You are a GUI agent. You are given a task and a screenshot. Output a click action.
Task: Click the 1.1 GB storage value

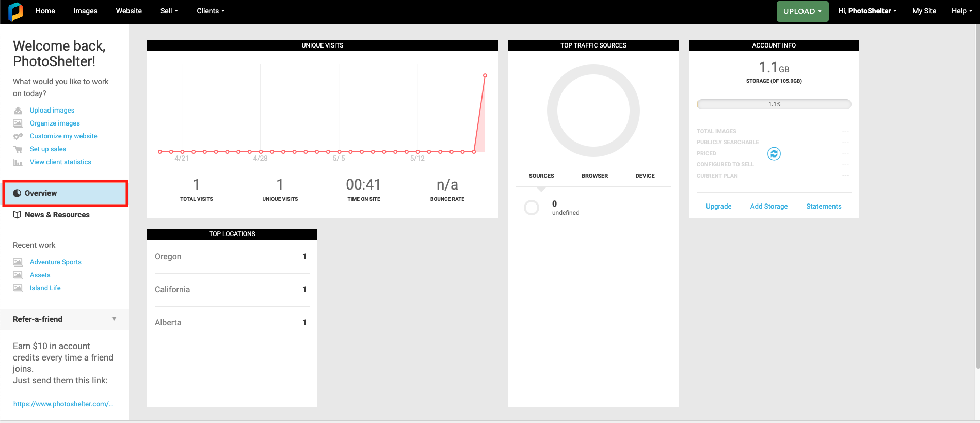(x=774, y=68)
